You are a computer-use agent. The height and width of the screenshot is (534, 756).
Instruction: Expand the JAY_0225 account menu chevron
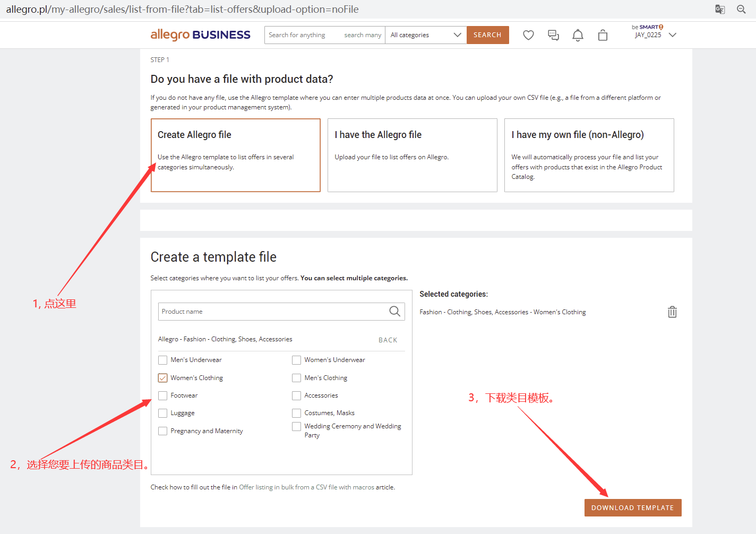tap(673, 35)
